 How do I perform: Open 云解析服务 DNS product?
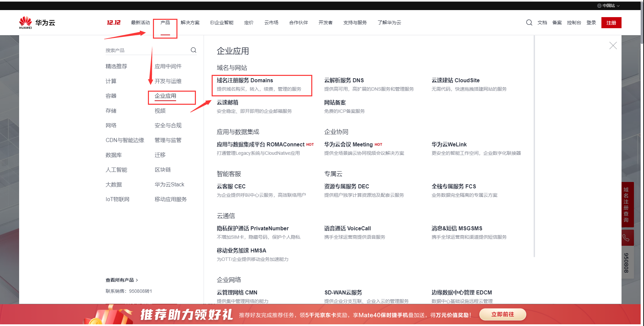(344, 81)
